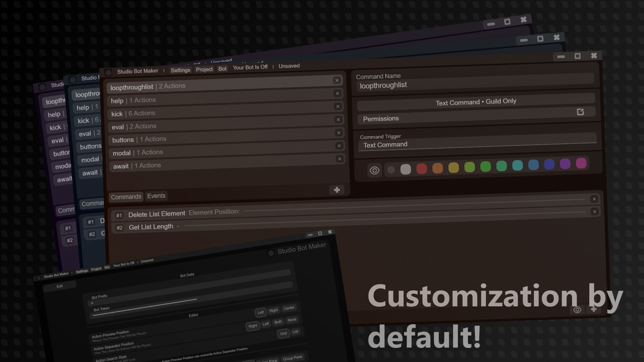Remove the await command with its X

(339, 159)
